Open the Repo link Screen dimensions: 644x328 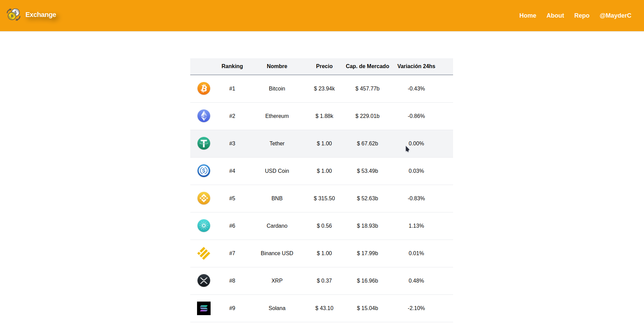coord(582,16)
